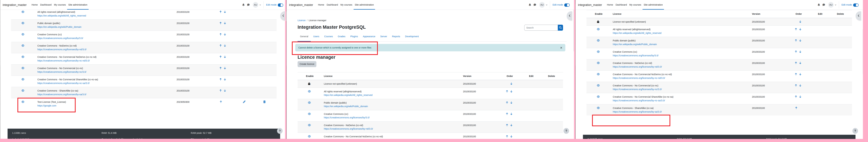Image resolution: width=868 pixels, height=142 pixels.
Task: Move Public domain licence down in left panel
Action: 225,23
